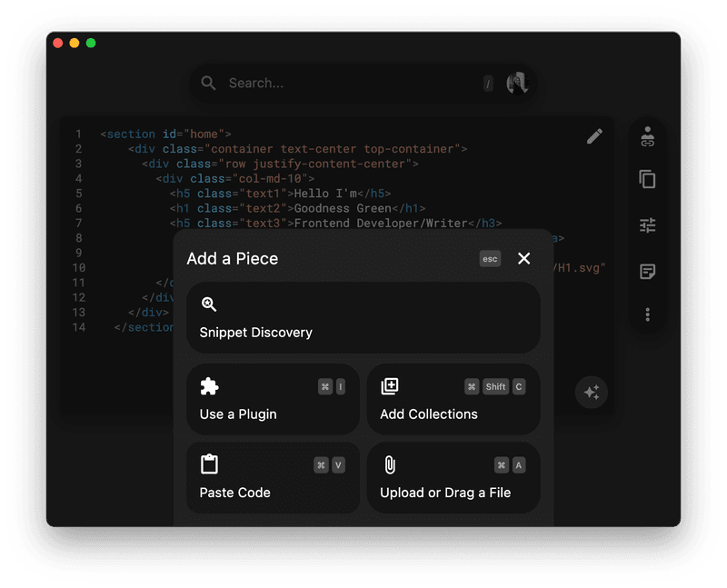The width and height of the screenshot is (727, 588).
Task: Open snippet filters via the sliders icon
Action: point(648,224)
